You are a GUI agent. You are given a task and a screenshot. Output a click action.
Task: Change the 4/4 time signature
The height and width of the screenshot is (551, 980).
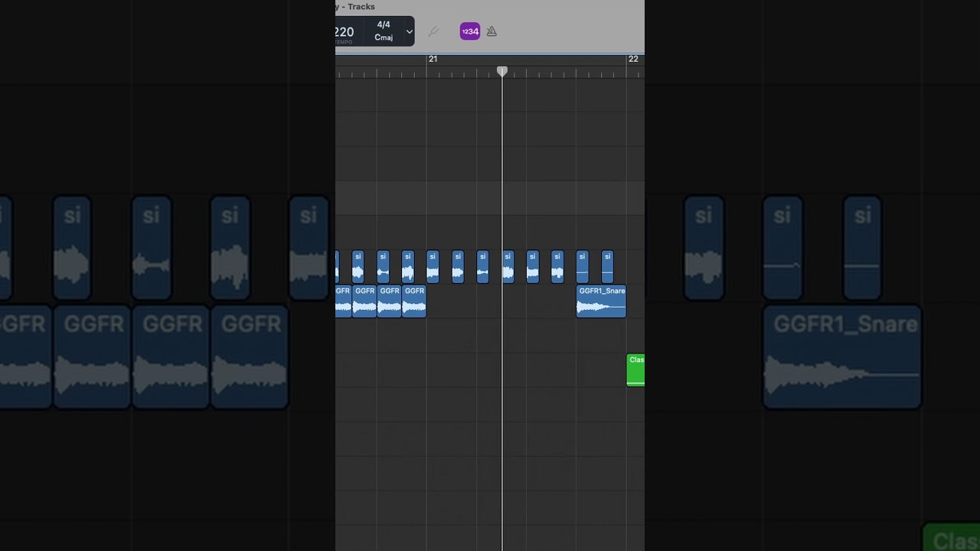(384, 24)
